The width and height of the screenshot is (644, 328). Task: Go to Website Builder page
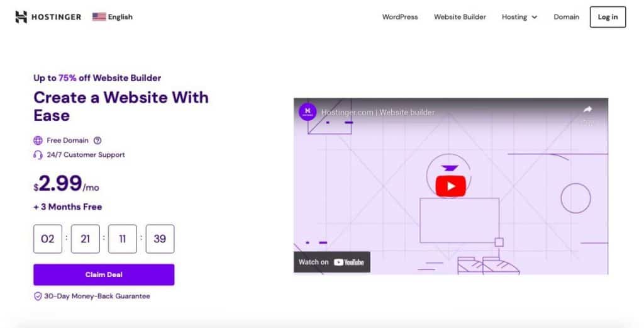tap(460, 17)
